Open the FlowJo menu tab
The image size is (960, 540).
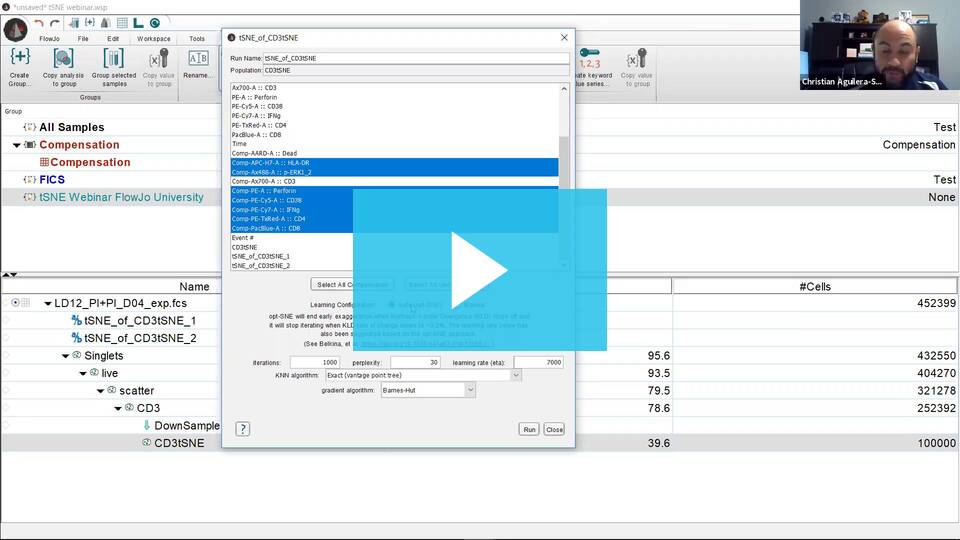pos(50,39)
